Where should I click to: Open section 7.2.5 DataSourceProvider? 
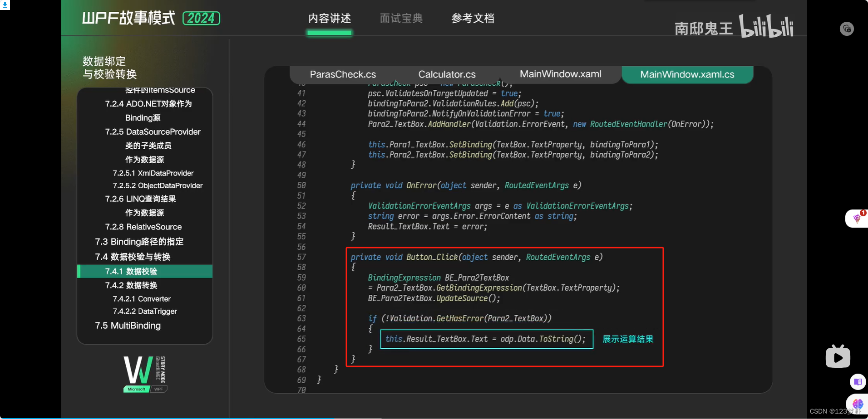153,132
